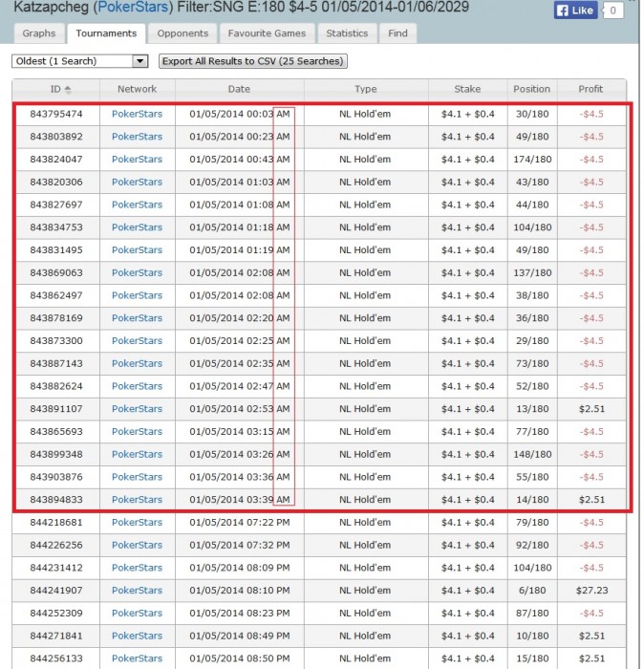This screenshot has width=644, height=669.
Task: Open PokerStars link for tournament 843834753
Action: (138, 227)
